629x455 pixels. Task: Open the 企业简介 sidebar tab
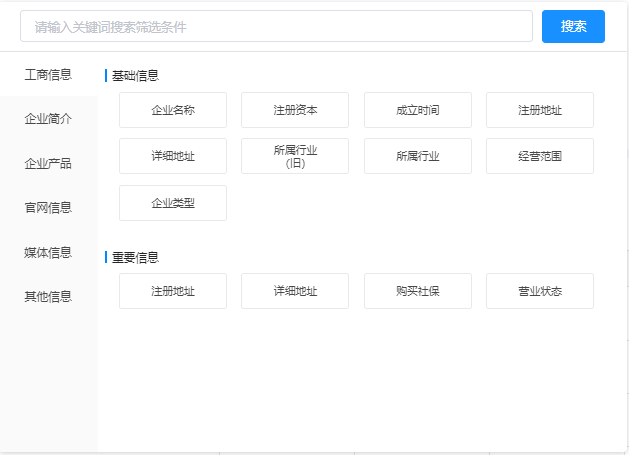[48, 119]
